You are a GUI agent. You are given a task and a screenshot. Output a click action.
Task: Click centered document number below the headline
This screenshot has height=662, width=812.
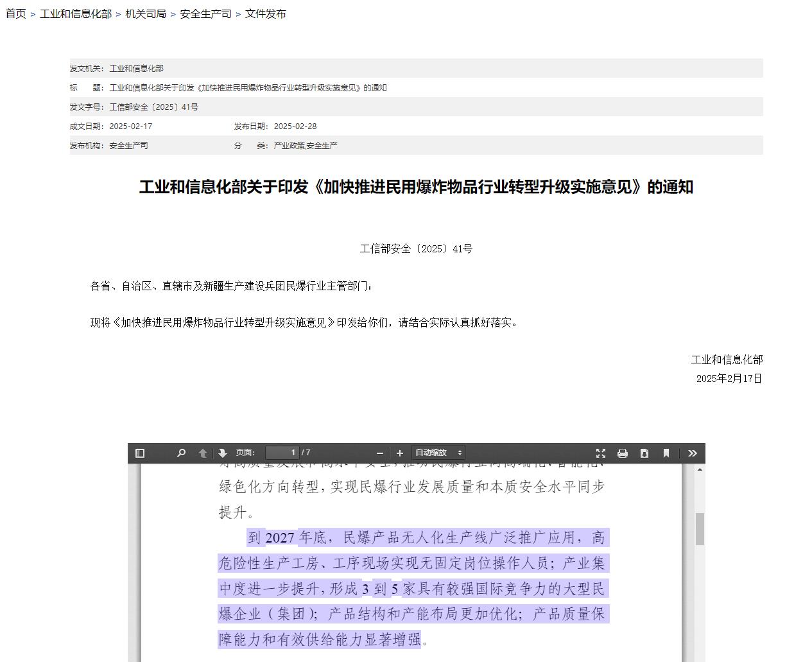click(x=416, y=248)
